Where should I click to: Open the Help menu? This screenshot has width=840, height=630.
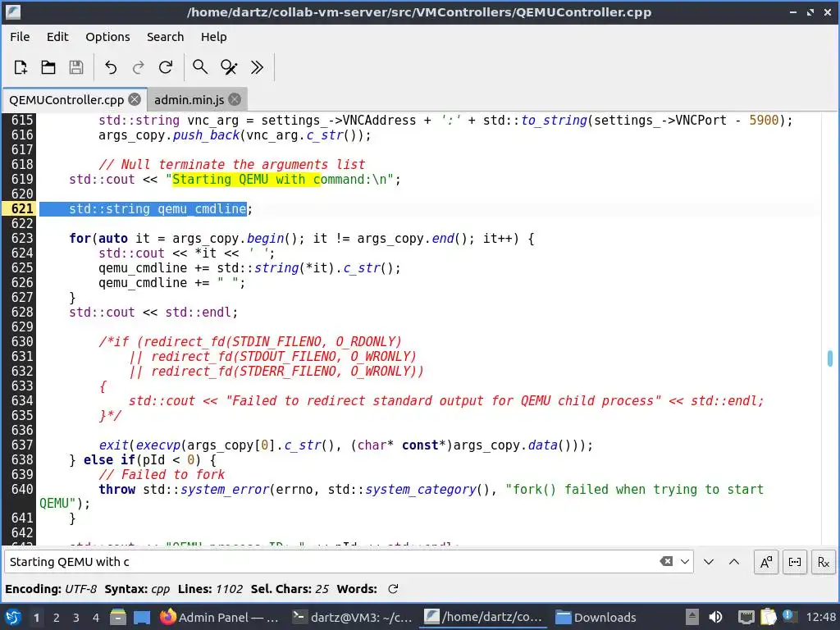point(213,37)
